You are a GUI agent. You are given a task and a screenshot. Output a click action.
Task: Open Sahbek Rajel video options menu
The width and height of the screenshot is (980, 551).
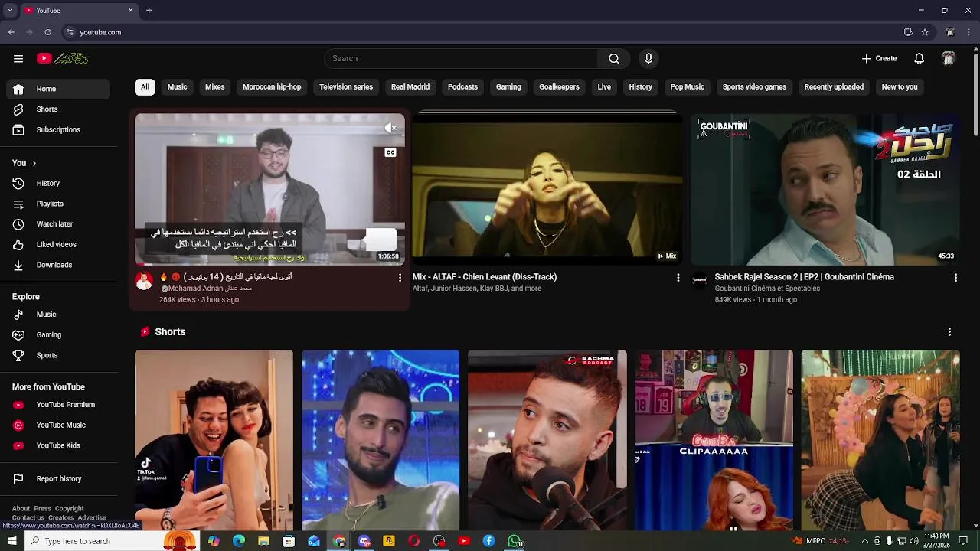pos(955,278)
